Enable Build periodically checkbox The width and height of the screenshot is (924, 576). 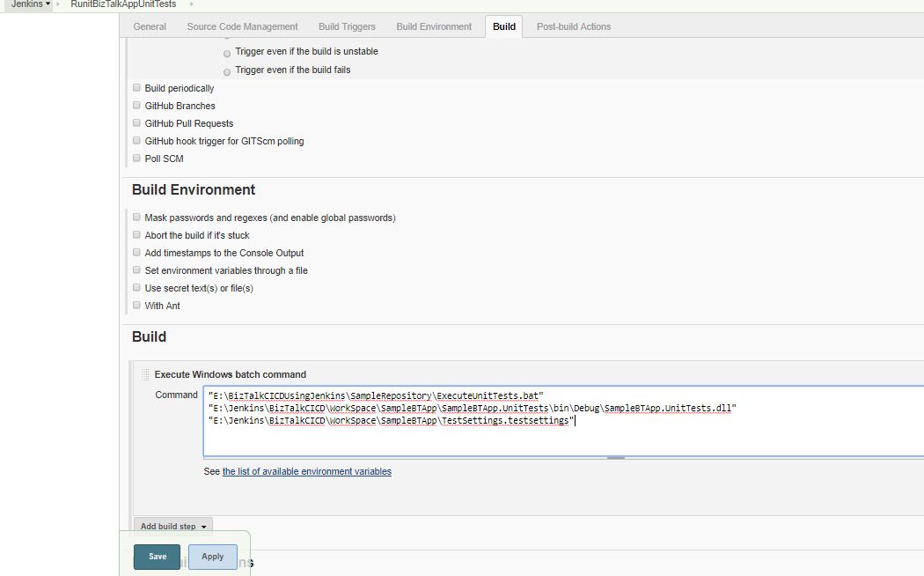coord(136,88)
